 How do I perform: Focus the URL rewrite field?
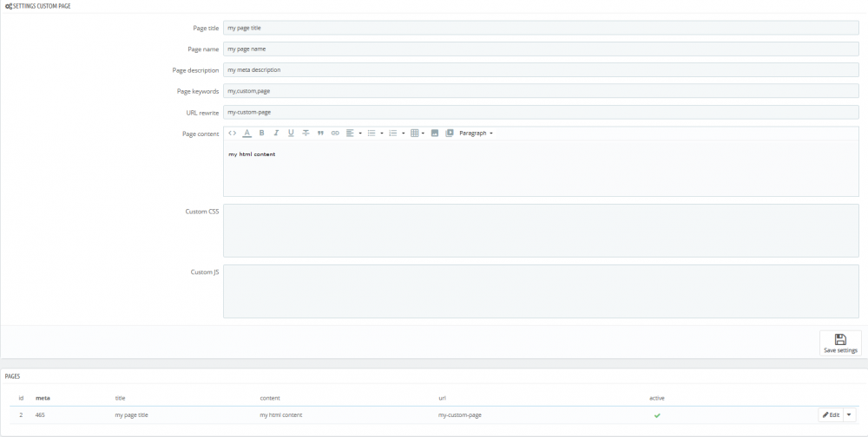pos(541,113)
